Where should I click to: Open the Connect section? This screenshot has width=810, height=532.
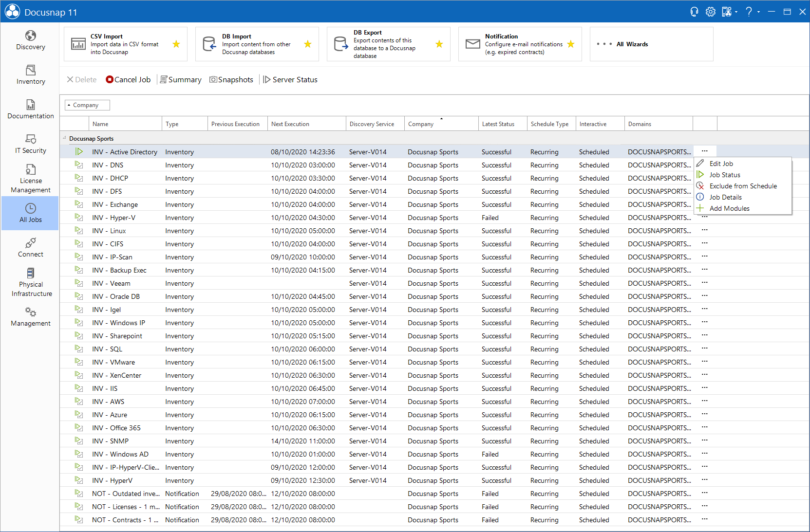click(30, 248)
